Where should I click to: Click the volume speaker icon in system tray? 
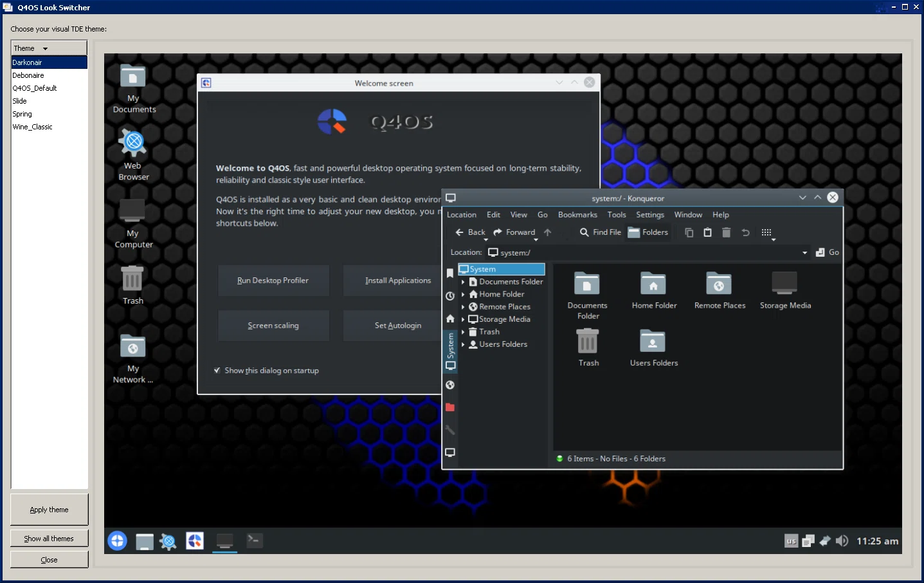[x=842, y=541]
